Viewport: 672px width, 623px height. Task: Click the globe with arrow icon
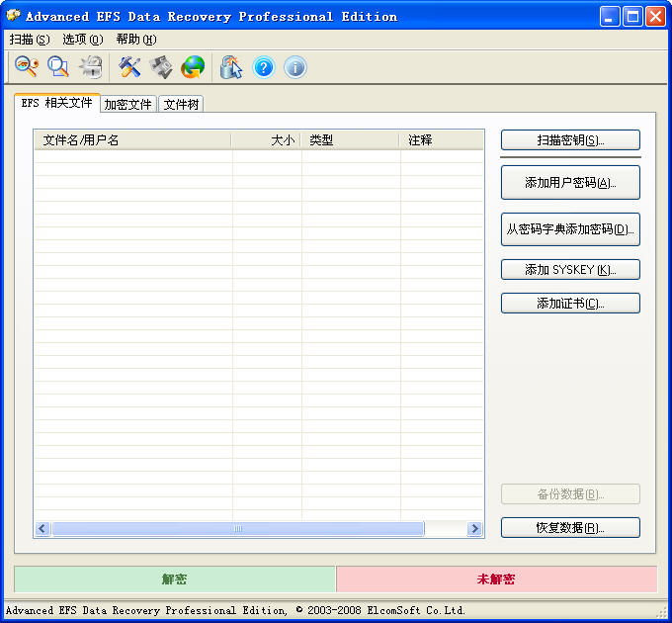[x=193, y=66]
